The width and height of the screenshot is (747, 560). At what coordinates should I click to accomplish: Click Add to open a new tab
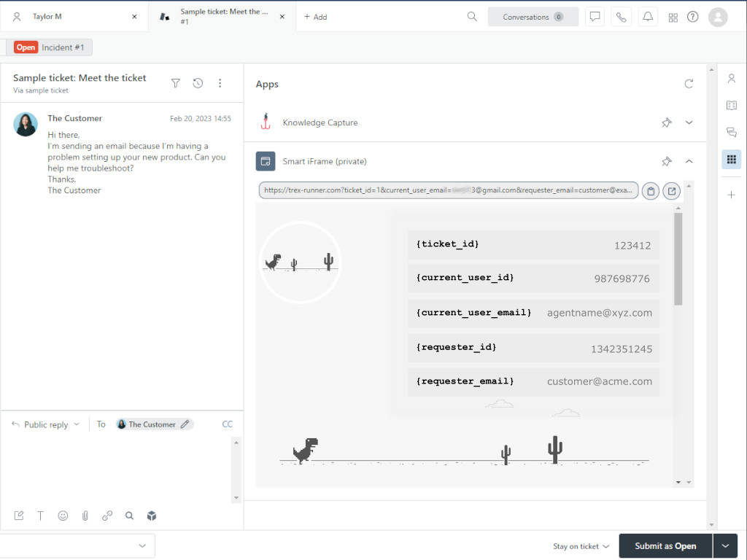coord(315,17)
